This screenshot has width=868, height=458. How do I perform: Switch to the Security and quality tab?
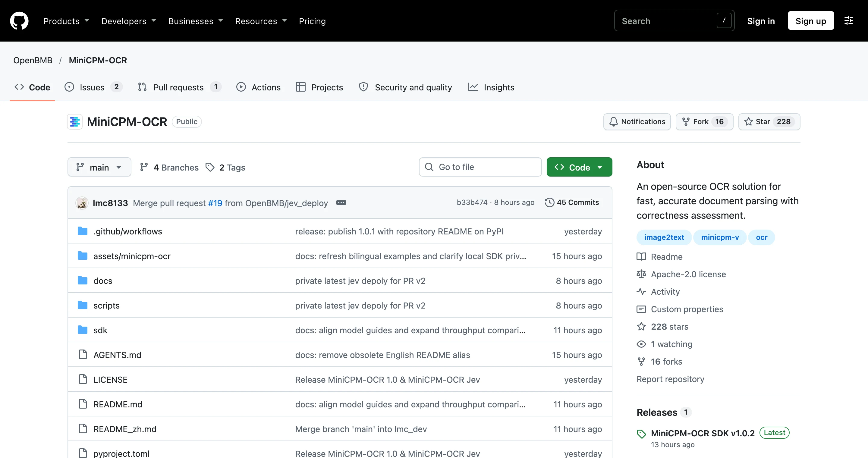point(405,87)
